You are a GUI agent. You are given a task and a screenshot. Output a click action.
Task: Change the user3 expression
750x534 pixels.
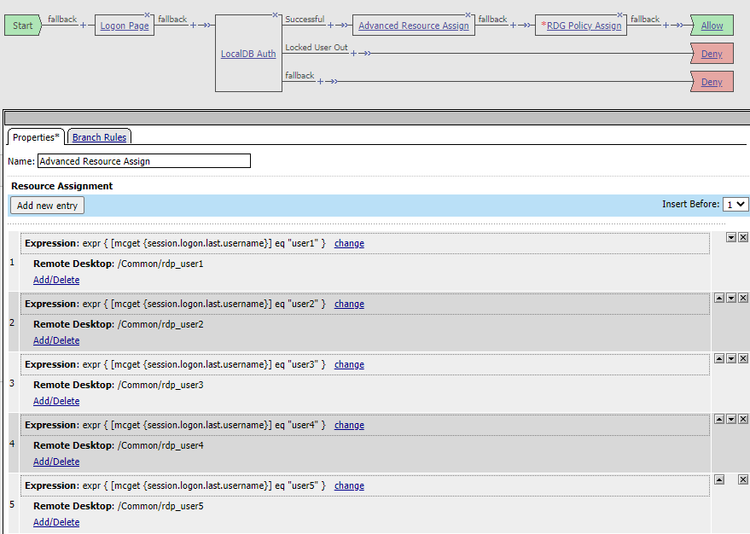coord(349,364)
